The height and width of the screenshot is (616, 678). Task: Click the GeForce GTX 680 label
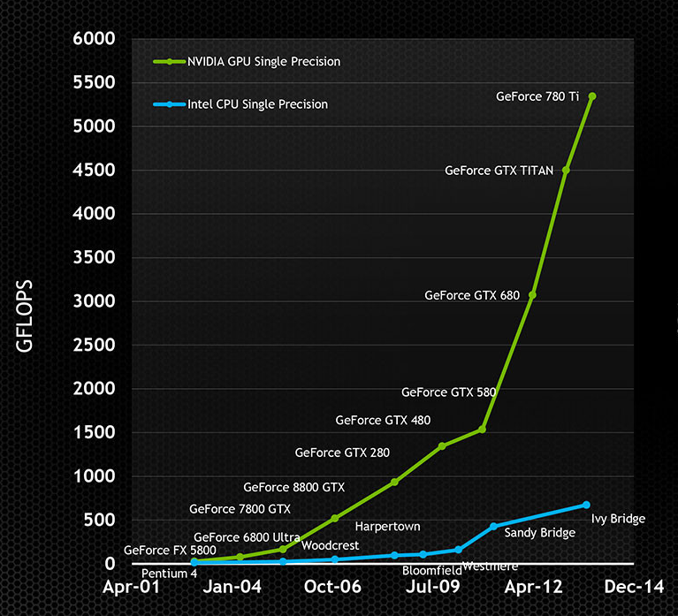pos(472,295)
